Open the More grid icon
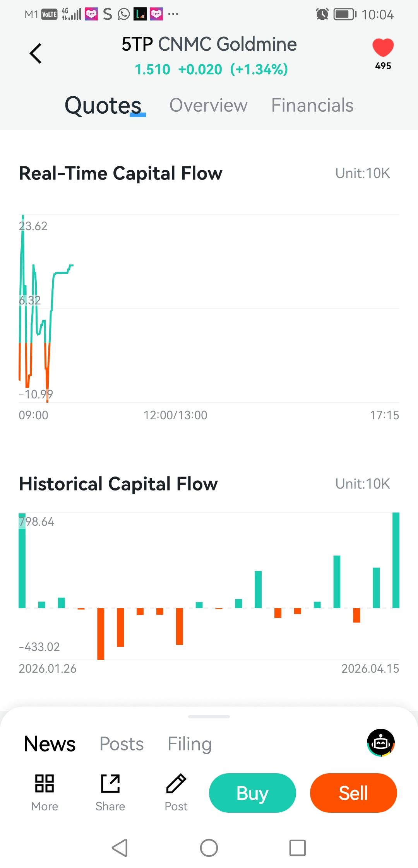Screen dimensions: 418x868 (x=45, y=784)
